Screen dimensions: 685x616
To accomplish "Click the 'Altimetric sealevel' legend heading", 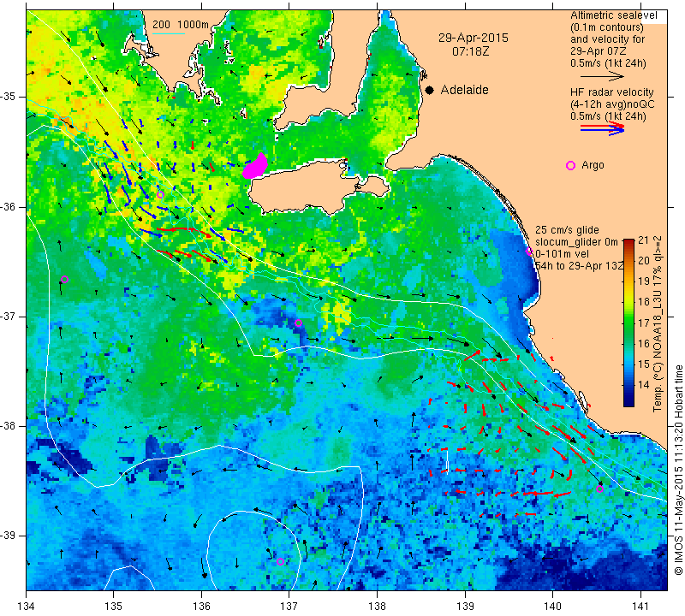I will click(x=613, y=15).
